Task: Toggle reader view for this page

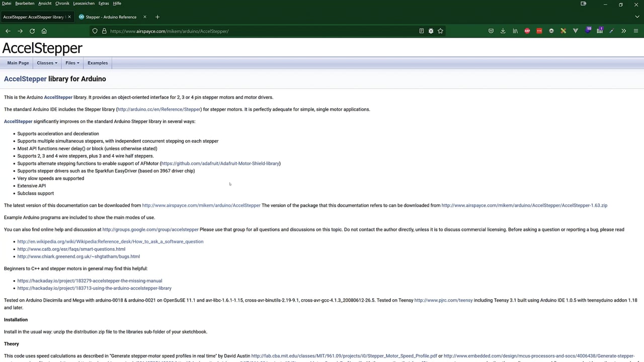Action: coord(422,31)
